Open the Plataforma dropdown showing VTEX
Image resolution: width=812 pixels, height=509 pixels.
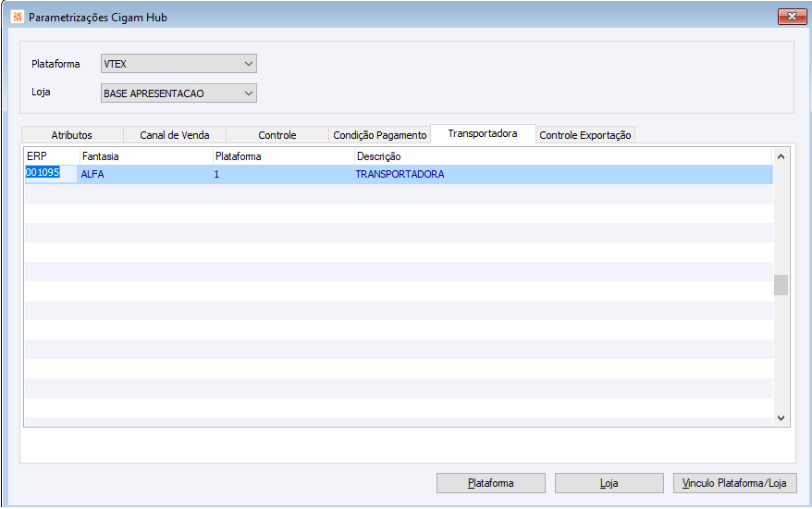[178, 64]
